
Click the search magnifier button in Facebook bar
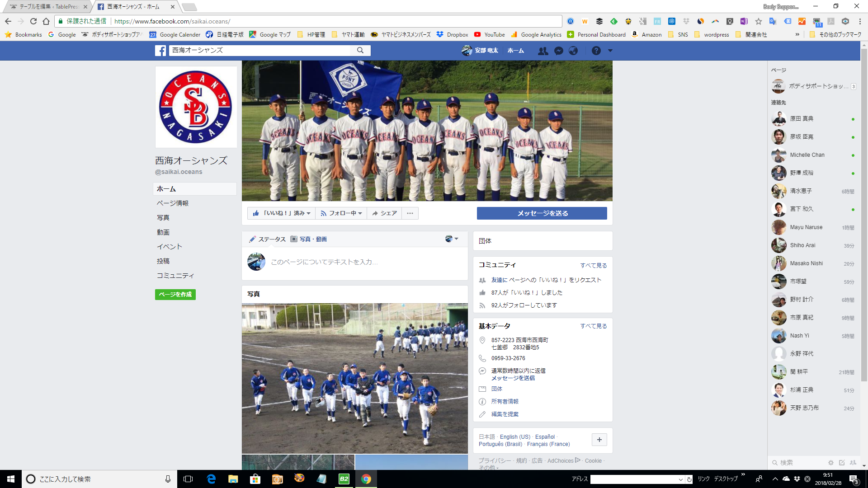pyautogui.click(x=360, y=51)
